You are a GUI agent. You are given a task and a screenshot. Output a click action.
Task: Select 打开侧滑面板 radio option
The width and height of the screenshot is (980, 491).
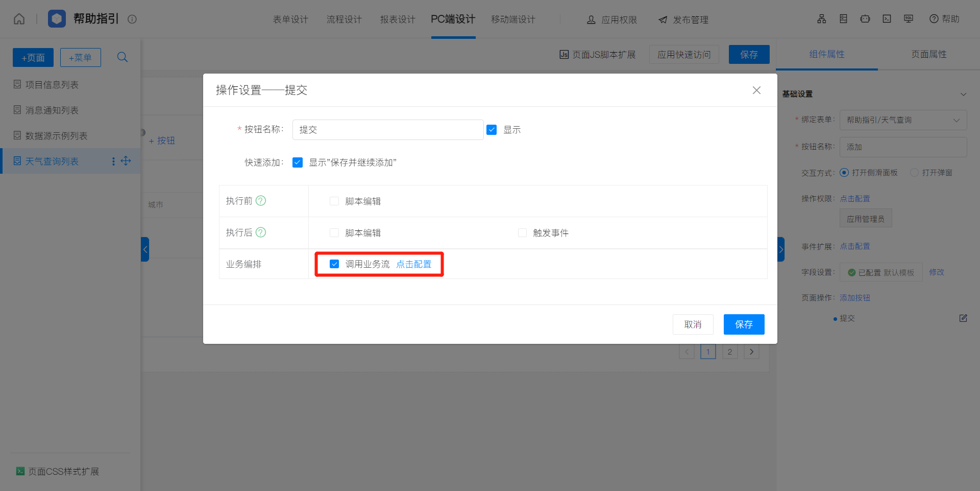(844, 173)
